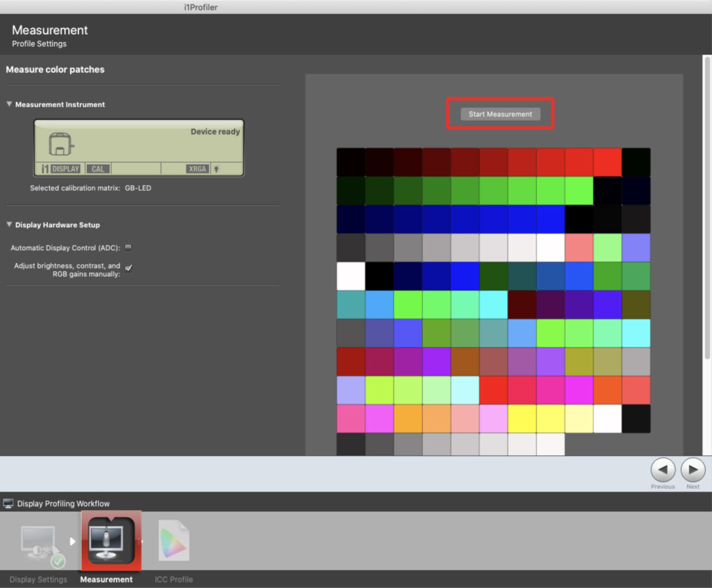712x588 pixels.
Task: Collapse the Display Hardware Setup section
Action: coord(9,224)
